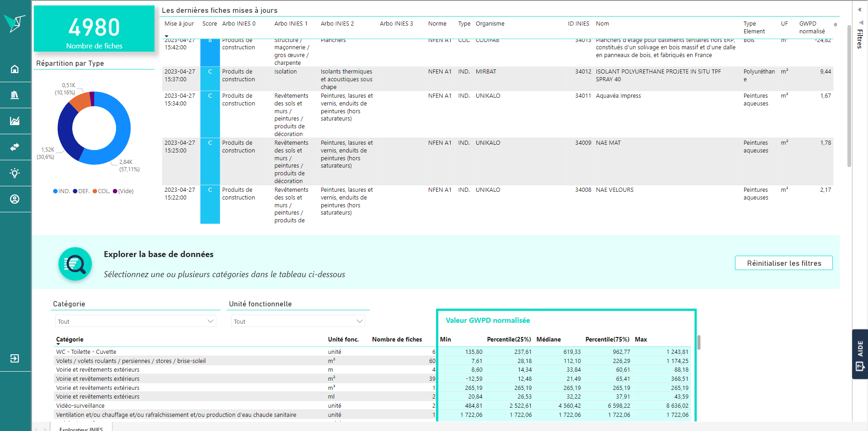Sort by GWPD normalisé column header
This screenshot has width=868, height=431.
pos(812,27)
